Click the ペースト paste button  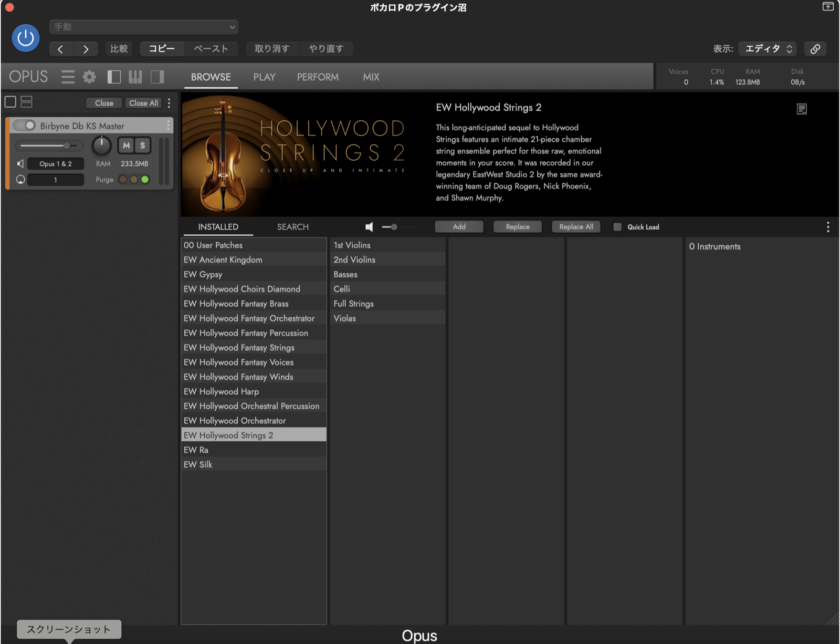point(211,49)
